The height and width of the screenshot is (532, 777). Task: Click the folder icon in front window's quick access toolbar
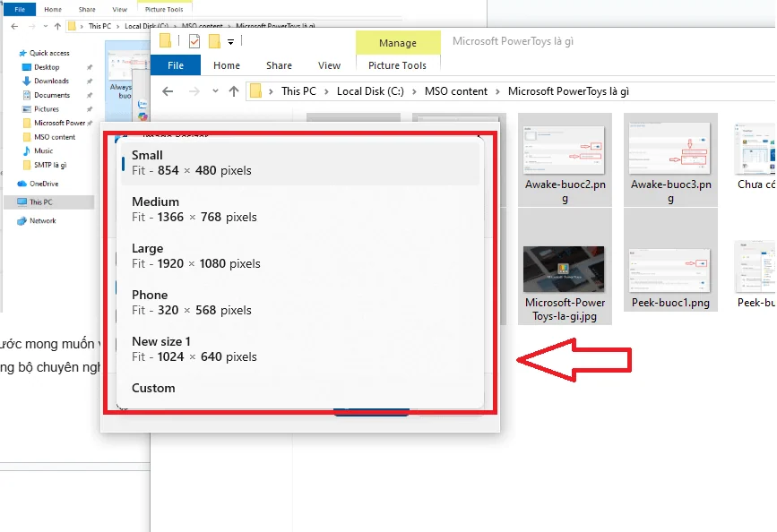pyautogui.click(x=165, y=40)
